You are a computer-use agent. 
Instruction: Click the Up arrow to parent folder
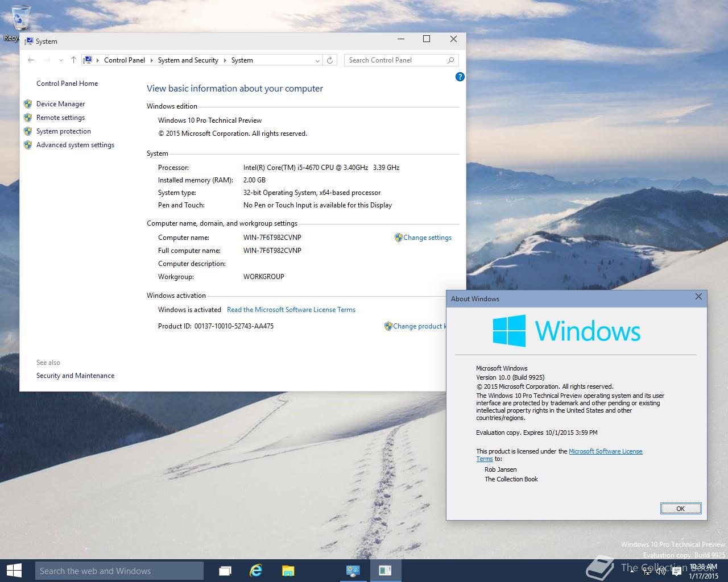(x=73, y=60)
